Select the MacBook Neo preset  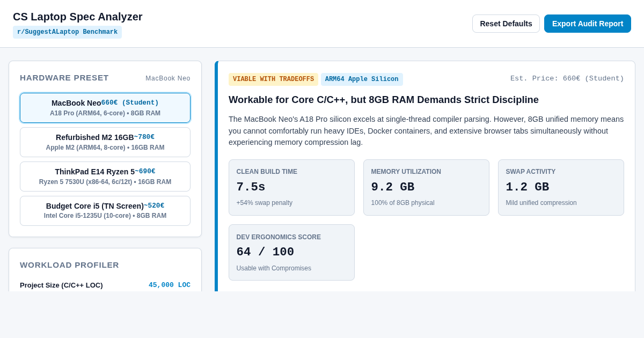click(x=105, y=108)
